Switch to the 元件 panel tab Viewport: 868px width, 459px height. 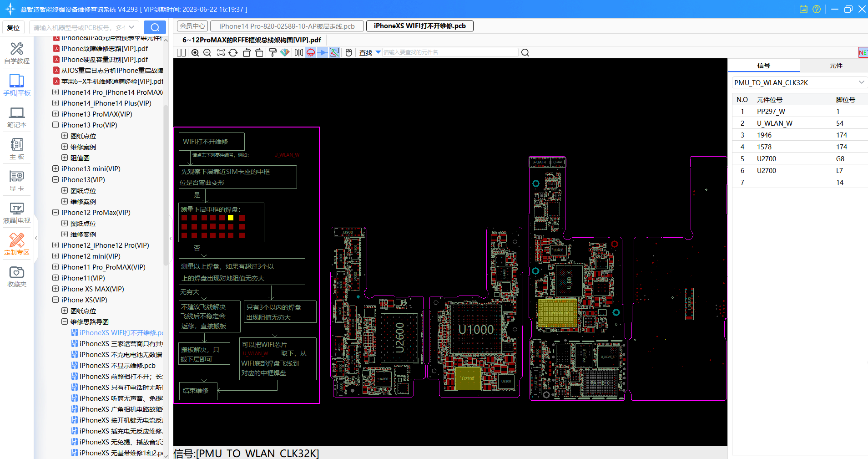pyautogui.click(x=836, y=66)
